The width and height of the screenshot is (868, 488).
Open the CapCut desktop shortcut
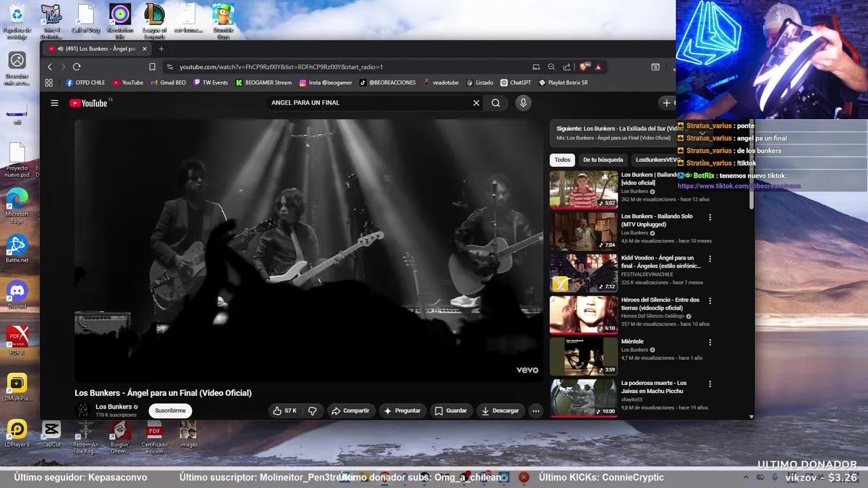pyautogui.click(x=52, y=434)
